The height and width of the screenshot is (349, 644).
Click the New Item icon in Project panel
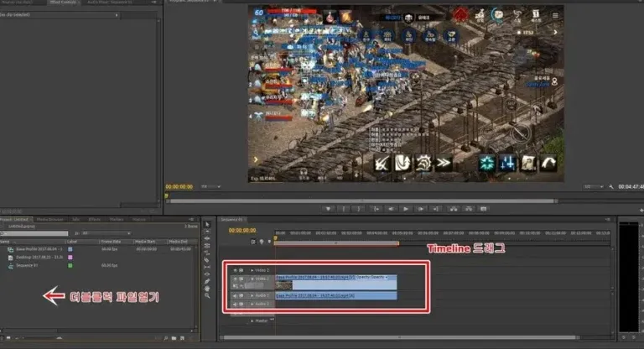[182, 338]
